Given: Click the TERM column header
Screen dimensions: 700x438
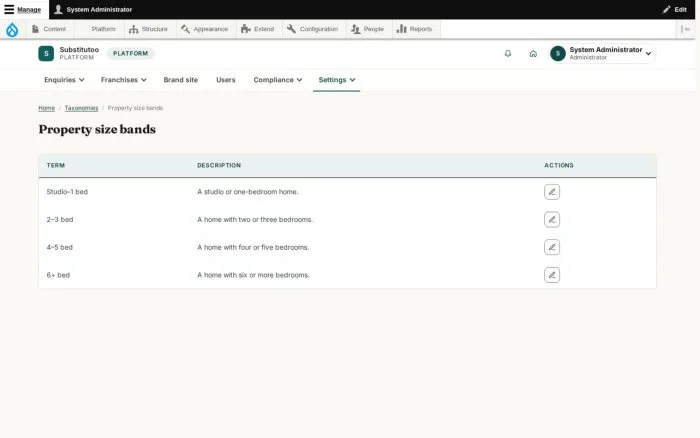Looking at the screenshot, I should pos(56,166).
